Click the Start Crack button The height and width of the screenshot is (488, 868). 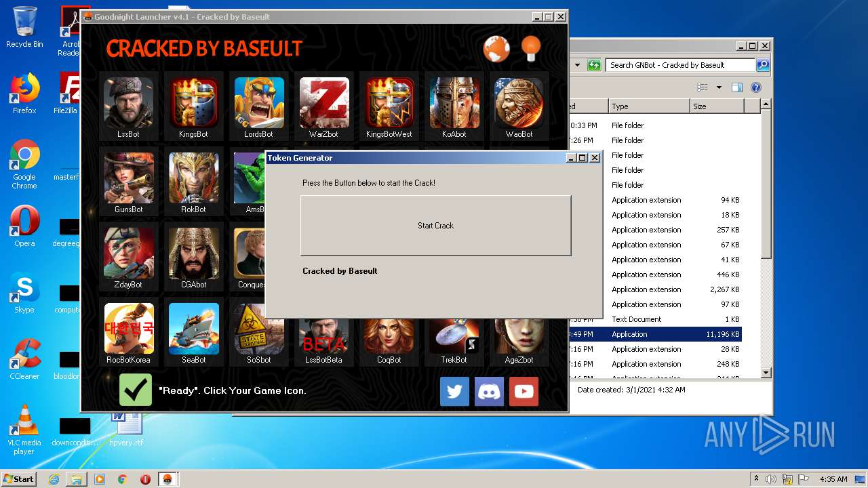[435, 226]
